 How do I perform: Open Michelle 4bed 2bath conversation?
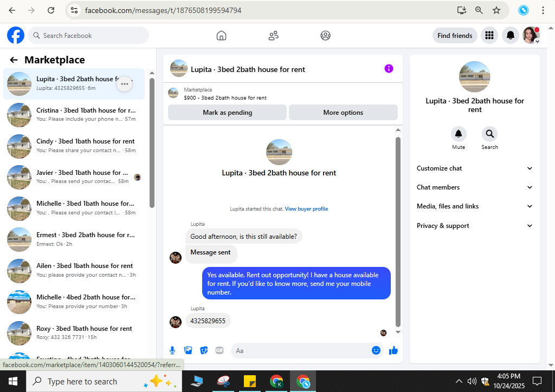pyautogui.click(x=74, y=302)
